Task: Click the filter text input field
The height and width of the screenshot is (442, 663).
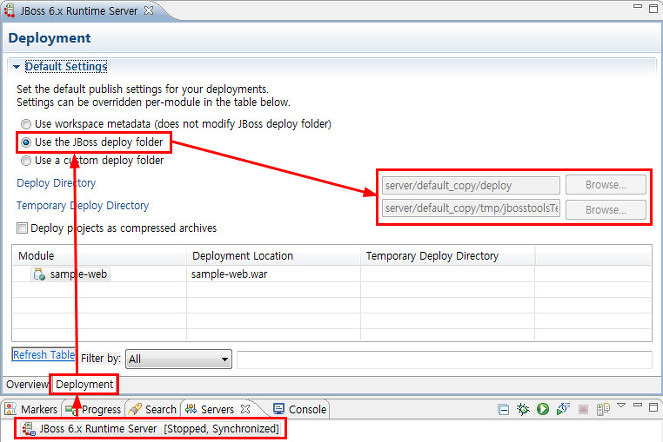Action: tap(444, 360)
